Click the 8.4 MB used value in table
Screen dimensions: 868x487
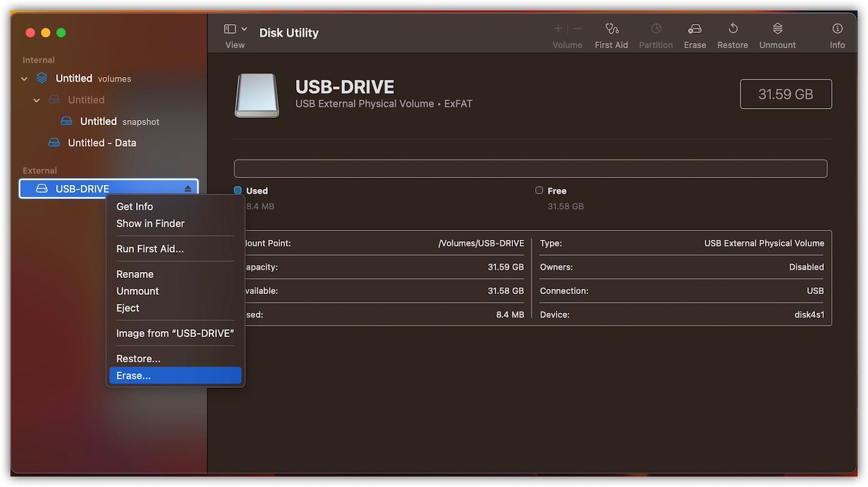[x=510, y=314]
